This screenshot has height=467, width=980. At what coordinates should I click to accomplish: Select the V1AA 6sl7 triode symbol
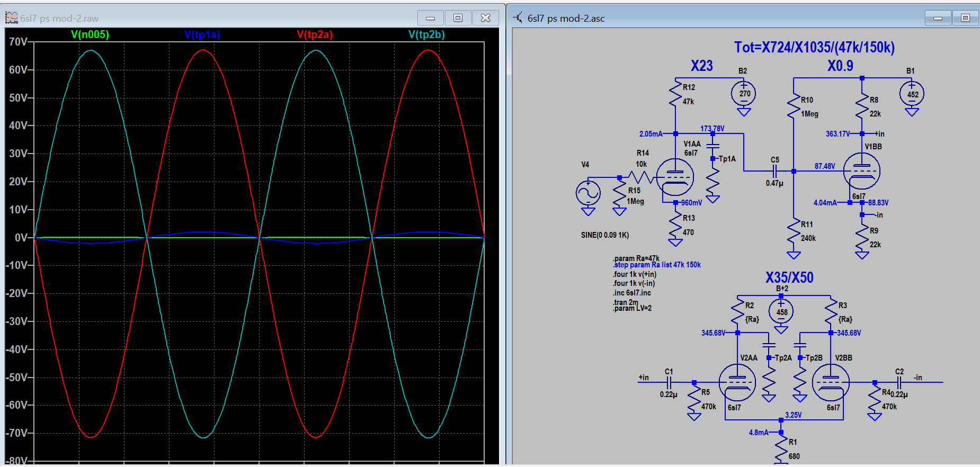pyautogui.click(x=675, y=177)
